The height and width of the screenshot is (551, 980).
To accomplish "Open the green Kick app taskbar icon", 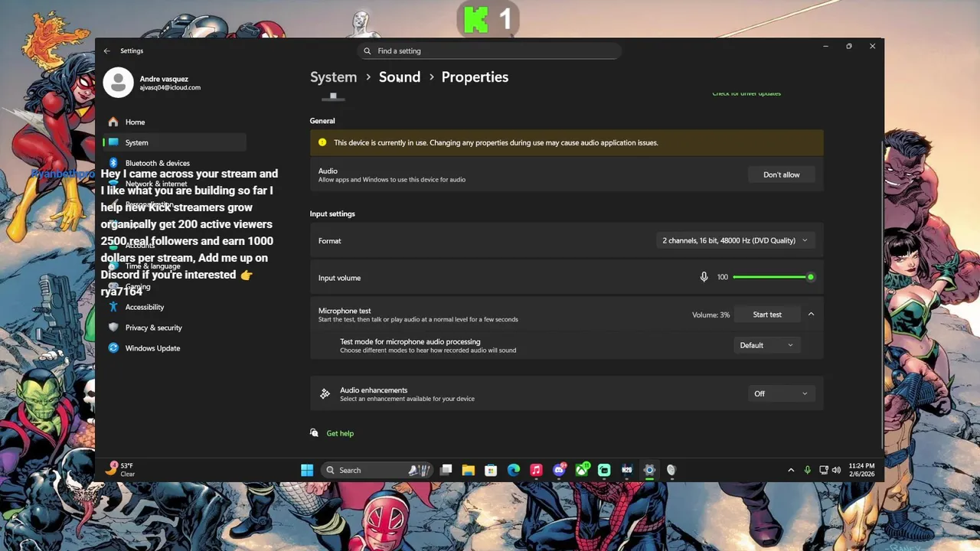I will click(604, 470).
